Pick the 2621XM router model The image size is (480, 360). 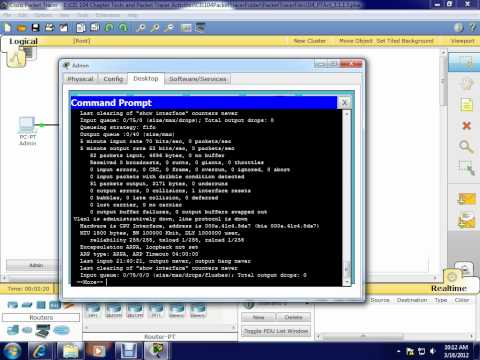pos(135,312)
